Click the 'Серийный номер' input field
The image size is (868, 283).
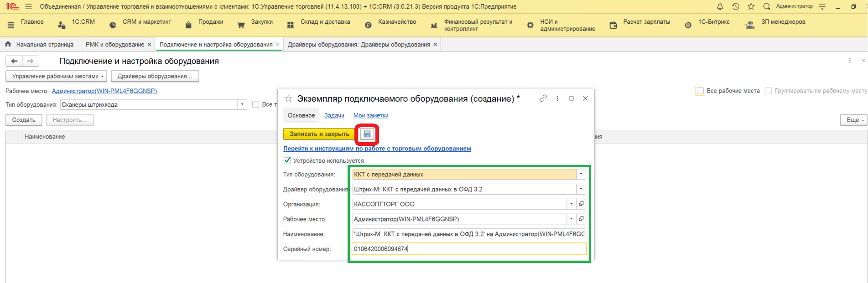[x=469, y=249]
